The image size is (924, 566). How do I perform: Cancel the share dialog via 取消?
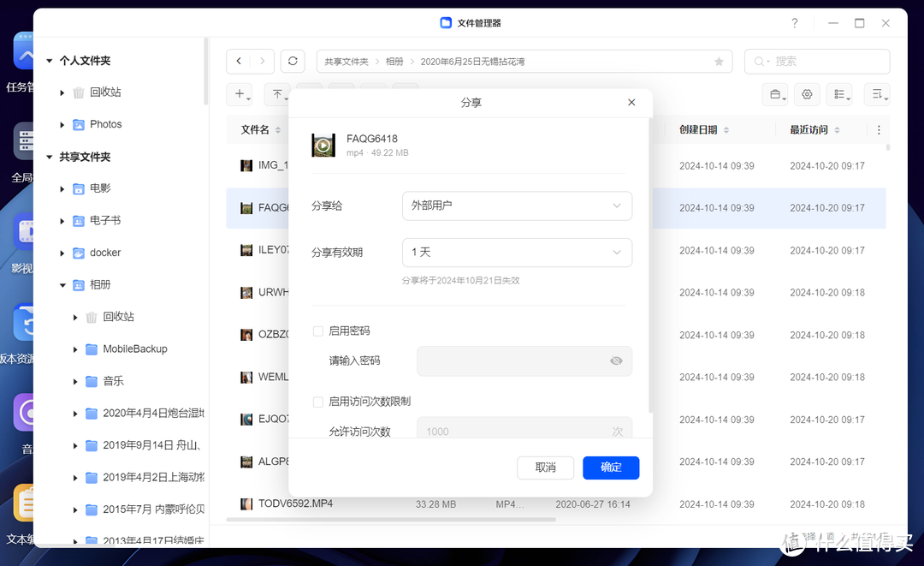click(x=545, y=468)
